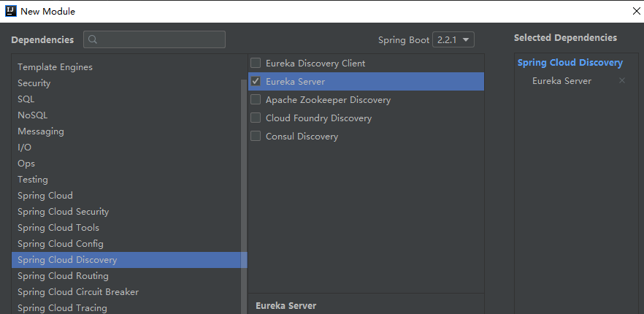Click the Selected Dependencies header
Viewport: 644px width, 314px height.
(x=566, y=38)
